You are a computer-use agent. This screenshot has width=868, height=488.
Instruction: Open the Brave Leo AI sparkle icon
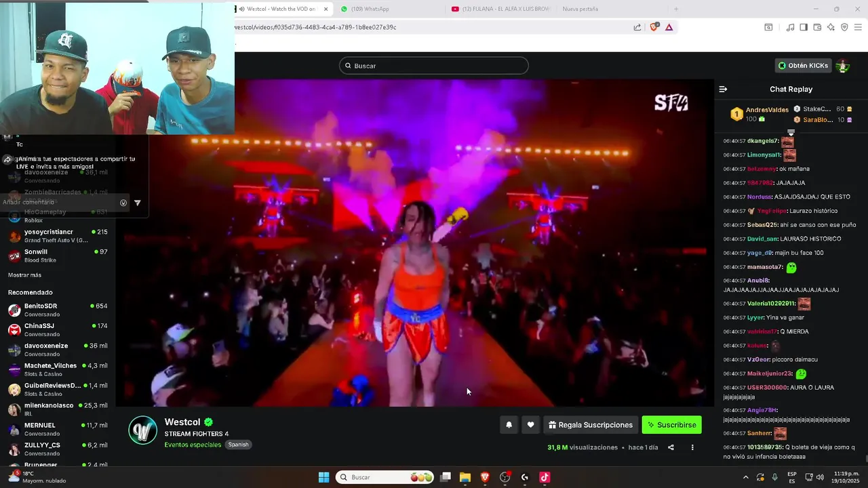(x=831, y=27)
